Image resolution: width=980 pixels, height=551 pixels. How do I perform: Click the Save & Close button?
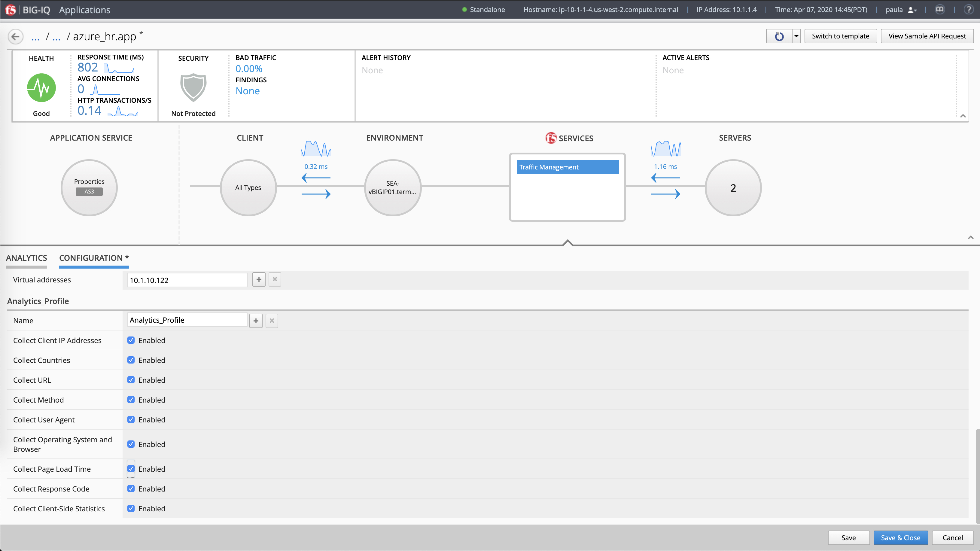coord(900,538)
